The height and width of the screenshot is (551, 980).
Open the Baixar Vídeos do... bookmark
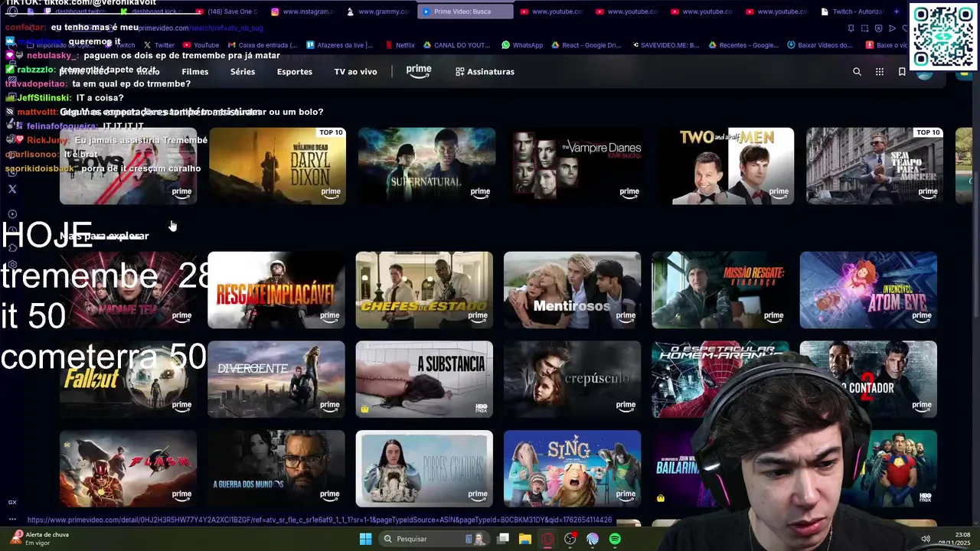pos(819,45)
